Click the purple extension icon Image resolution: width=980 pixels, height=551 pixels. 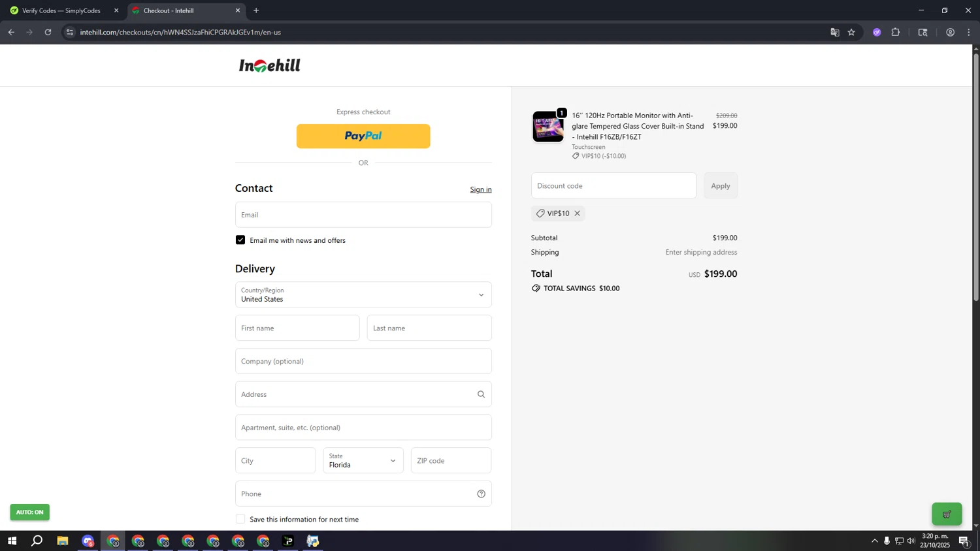click(x=877, y=32)
